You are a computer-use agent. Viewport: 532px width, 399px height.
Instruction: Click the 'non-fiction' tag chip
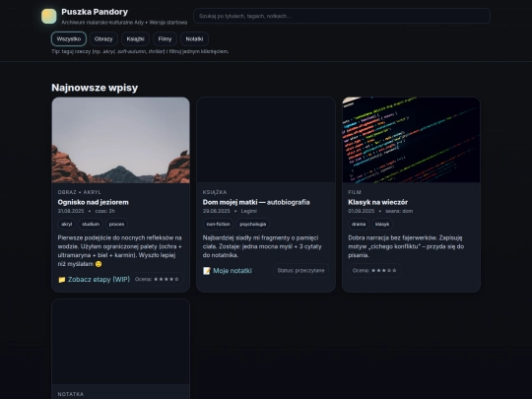coord(218,224)
